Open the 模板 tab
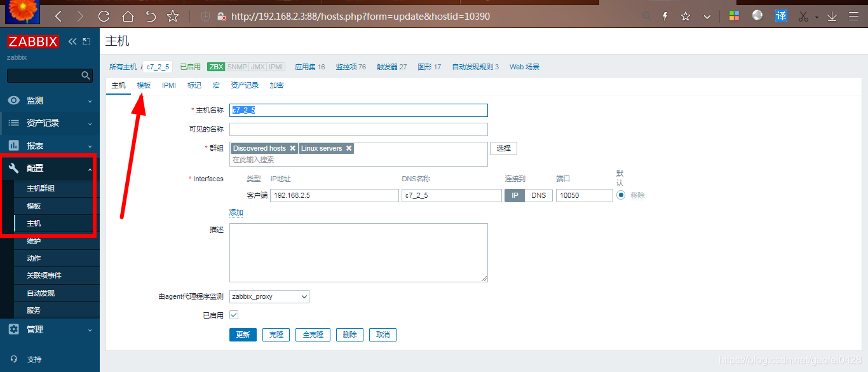The image size is (868, 372). (144, 85)
